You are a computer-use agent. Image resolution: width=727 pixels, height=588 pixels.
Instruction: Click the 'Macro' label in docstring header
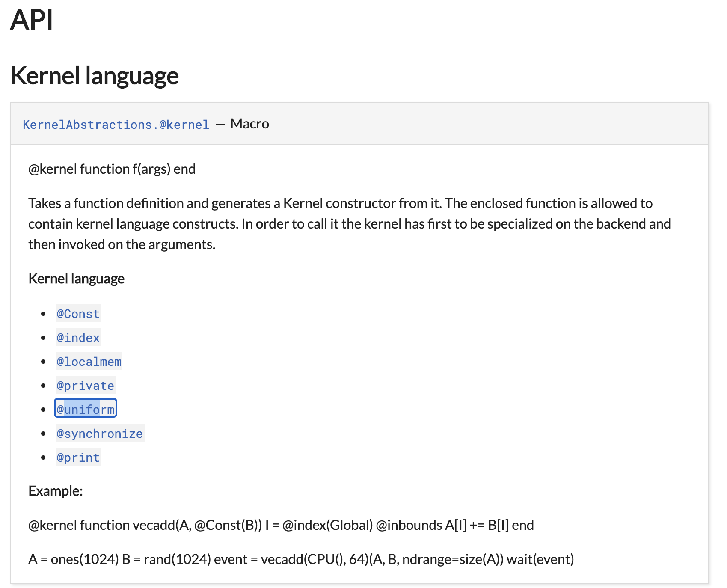click(x=250, y=124)
